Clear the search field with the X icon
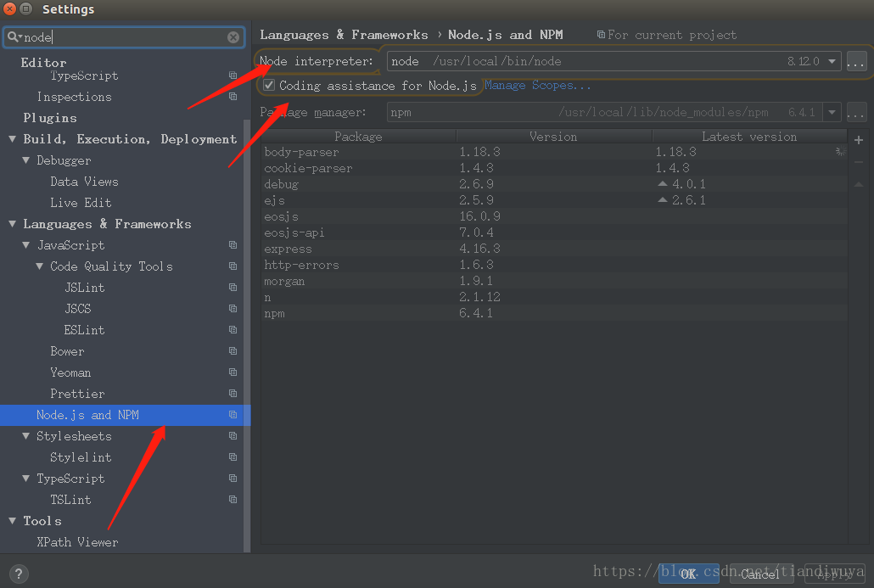Image resolution: width=874 pixels, height=588 pixels. [233, 37]
